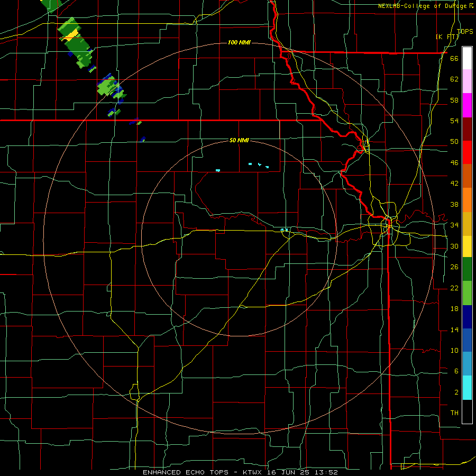The image size is (476, 476).
Task: Pick the bright red legend swatch
Action: pos(467,152)
